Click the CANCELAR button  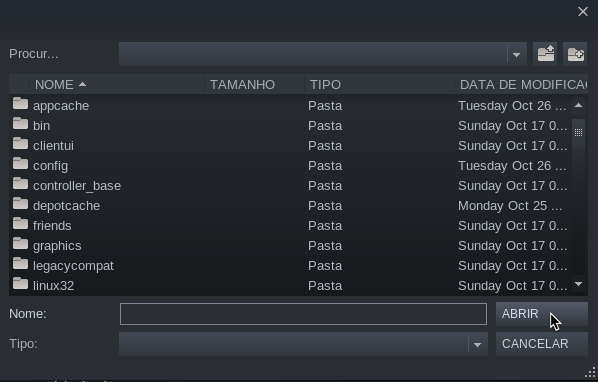click(x=542, y=344)
